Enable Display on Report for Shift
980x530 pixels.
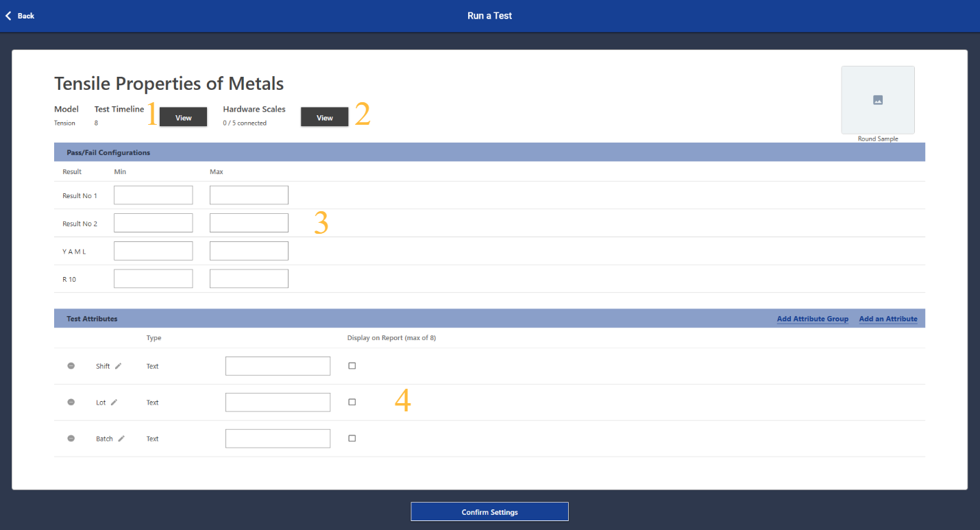[x=352, y=366]
